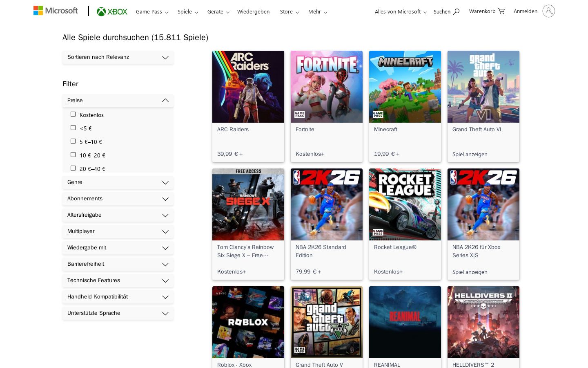Click NBA 2K26 Standard Edition title
Image resolution: width=588 pixels, height=368 pixels.
[321, 251]
